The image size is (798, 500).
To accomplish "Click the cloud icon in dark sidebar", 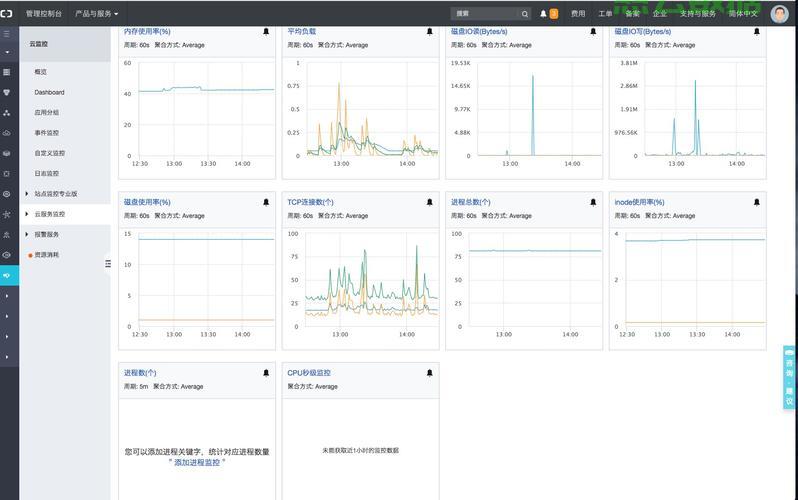I will (7, 133).
